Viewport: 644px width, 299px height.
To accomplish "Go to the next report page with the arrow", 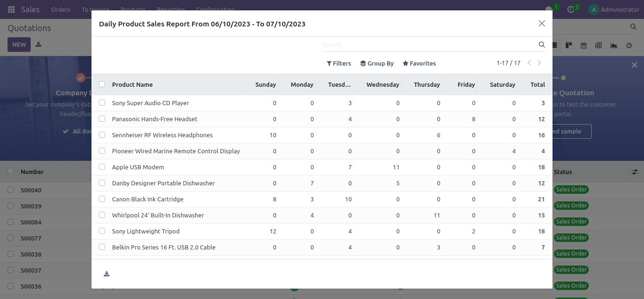I will coord(539,63).
